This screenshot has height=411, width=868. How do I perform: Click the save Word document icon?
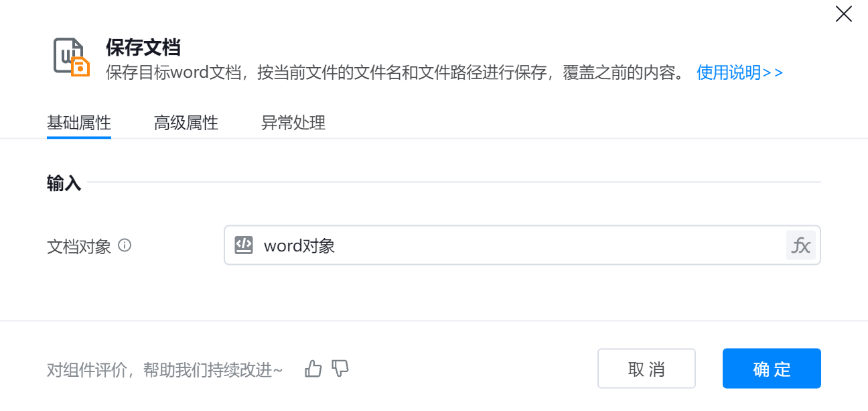[72, 58]
